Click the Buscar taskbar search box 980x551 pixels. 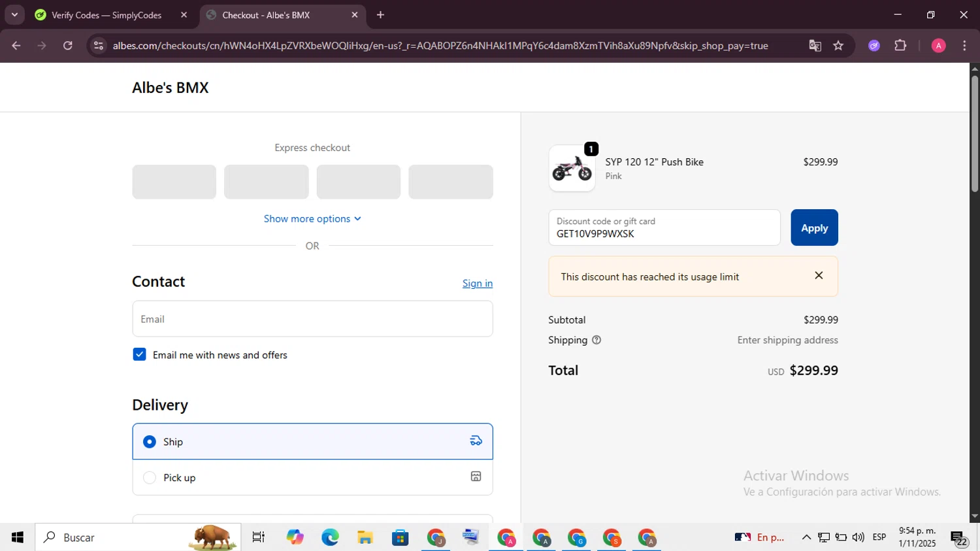[x=138, y=537]
